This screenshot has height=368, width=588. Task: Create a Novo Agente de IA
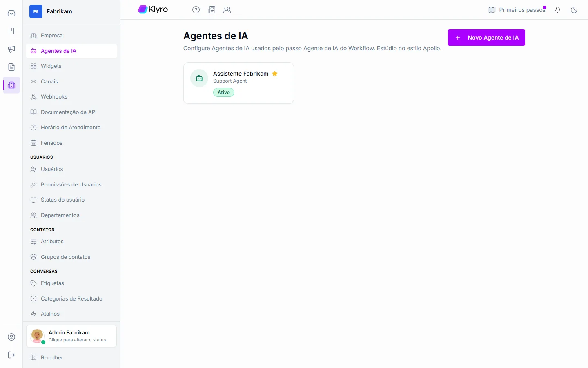486,38
